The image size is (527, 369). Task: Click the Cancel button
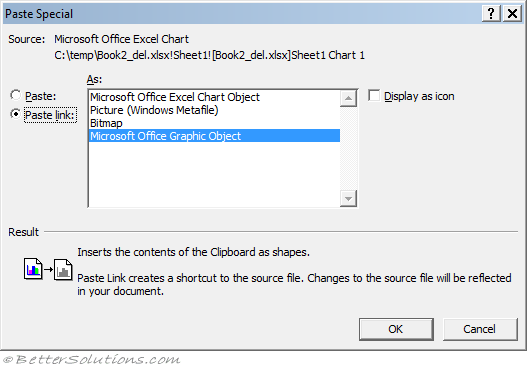pos(480,329)
